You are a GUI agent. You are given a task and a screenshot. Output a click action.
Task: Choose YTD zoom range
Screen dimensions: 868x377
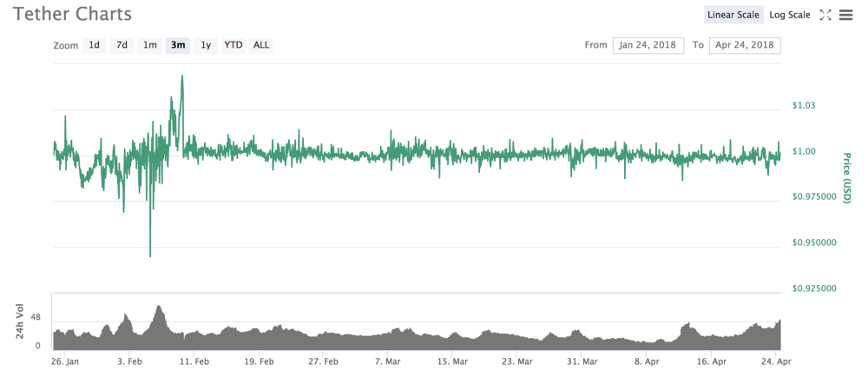pyautogui.click(x=233, y=45)
